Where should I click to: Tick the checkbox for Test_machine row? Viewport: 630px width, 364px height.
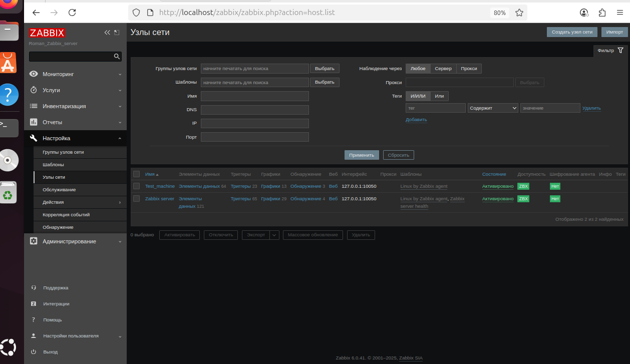[136, 186]
